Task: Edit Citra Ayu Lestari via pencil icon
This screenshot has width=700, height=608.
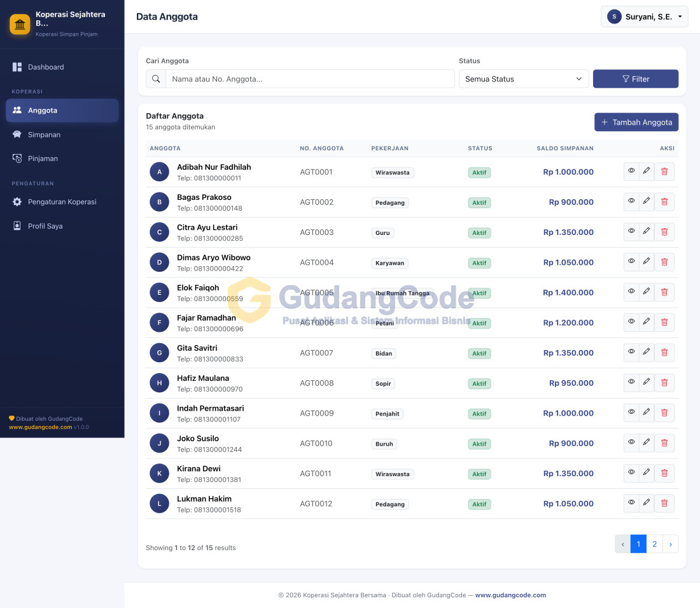Action: pyautogui.click(x=647, y=232)
